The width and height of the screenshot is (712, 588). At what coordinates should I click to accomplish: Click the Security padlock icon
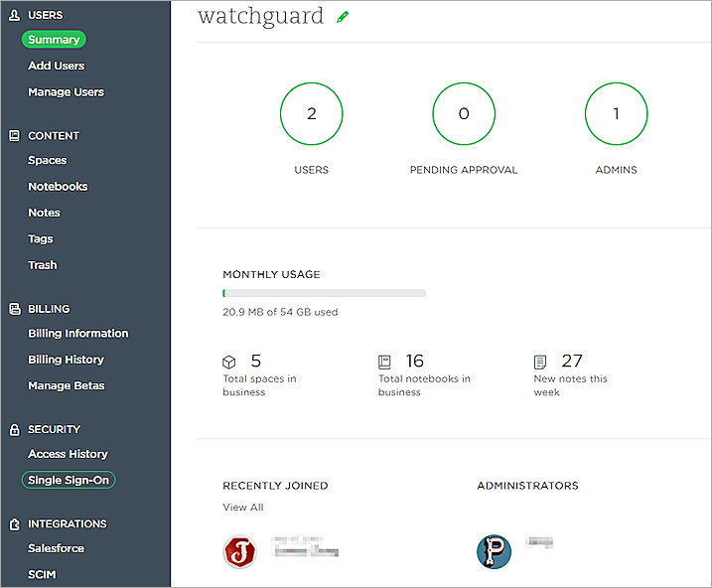(x=15, y=429)
